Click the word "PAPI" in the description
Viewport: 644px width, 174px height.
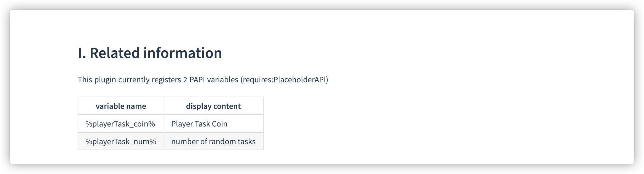(197, 80)
